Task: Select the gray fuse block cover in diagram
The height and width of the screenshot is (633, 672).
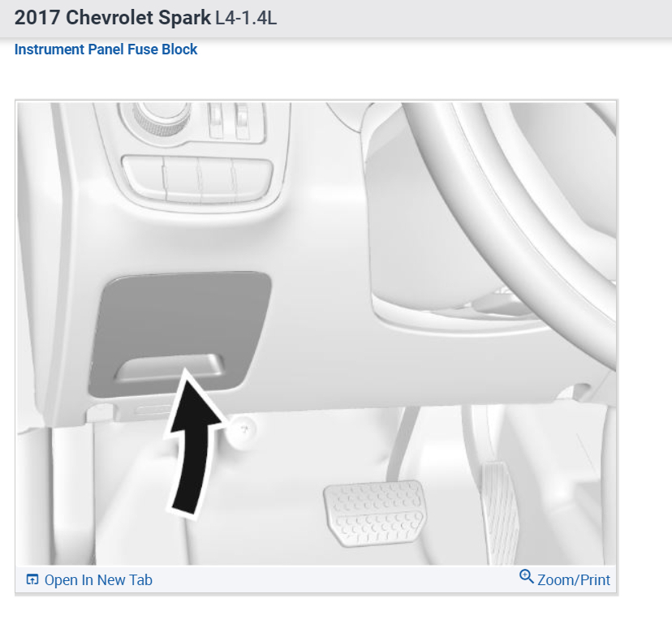Action: click(179, 334)
